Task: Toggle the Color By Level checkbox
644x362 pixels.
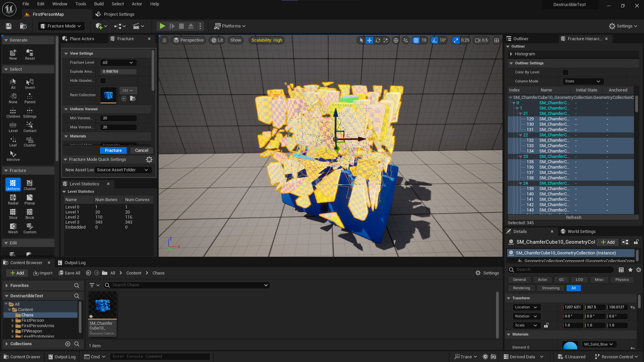Action: pyautogui.click(x=566, y=72)
